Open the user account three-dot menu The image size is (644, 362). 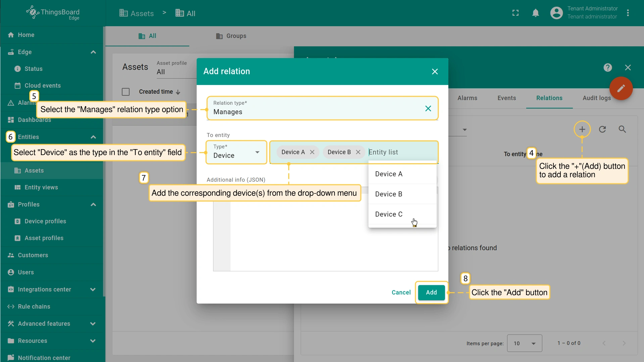pos(628,13)
